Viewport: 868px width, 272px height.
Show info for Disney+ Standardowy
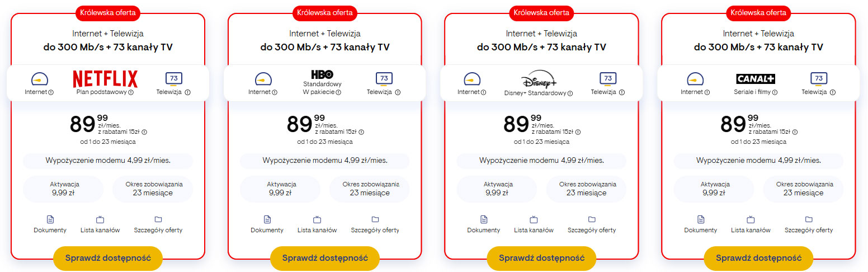tap(570, 93)
